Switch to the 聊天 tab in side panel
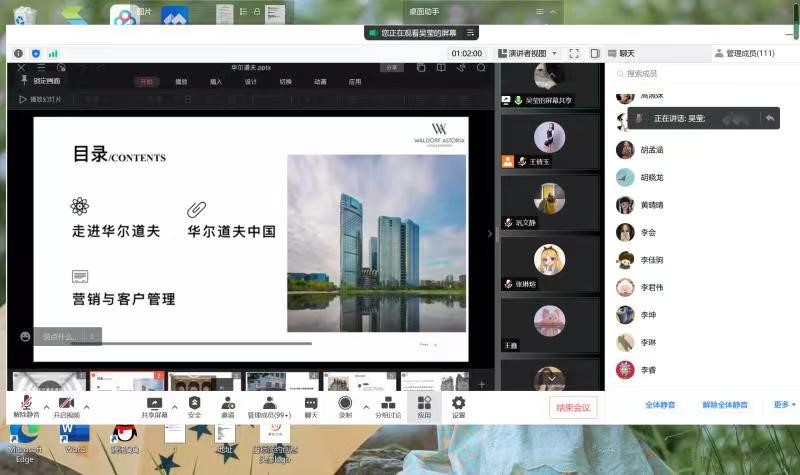 pyautogui.click(x=626, y=53)
